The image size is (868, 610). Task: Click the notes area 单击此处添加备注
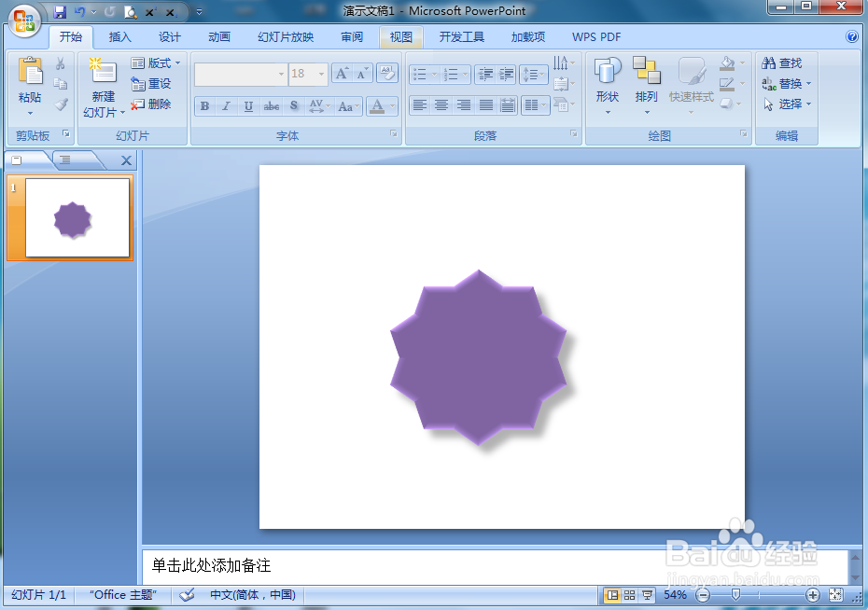pyautogui.click(x=211, y=565)
